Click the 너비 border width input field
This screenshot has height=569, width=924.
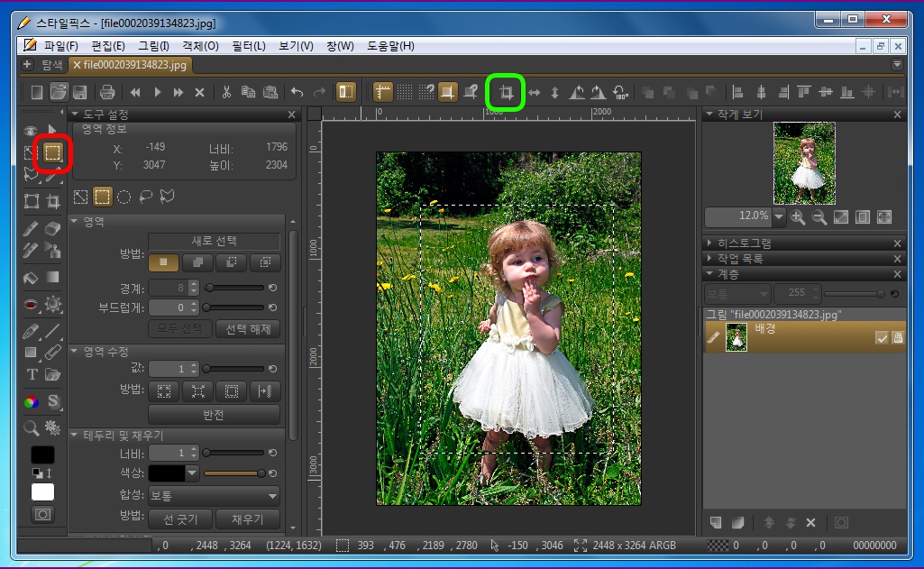pyautogui.click(x=169, y=453)
